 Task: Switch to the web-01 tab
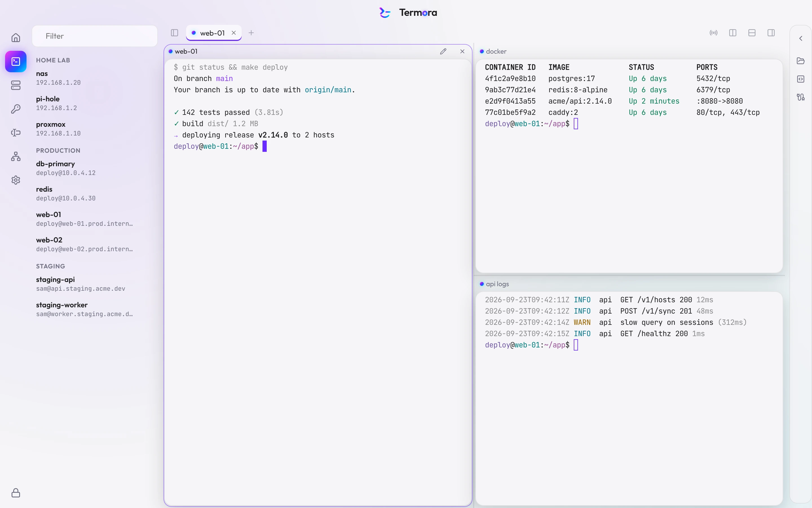pyautogui.click(x=214, y=33)
